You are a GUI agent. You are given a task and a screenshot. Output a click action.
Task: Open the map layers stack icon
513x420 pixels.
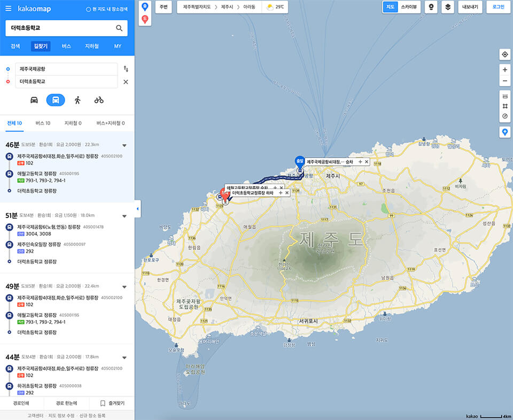click(448, 7)
